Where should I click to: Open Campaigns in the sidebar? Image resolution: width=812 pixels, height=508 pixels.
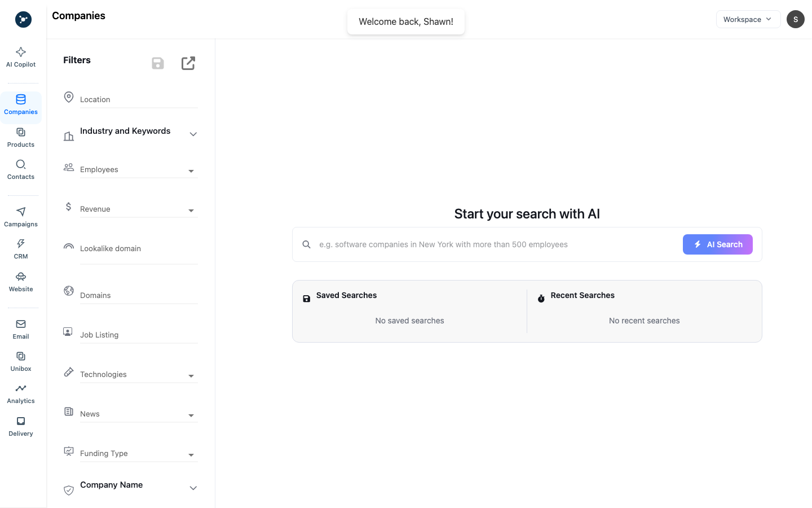pyautogui.click(x=21, y=217)
